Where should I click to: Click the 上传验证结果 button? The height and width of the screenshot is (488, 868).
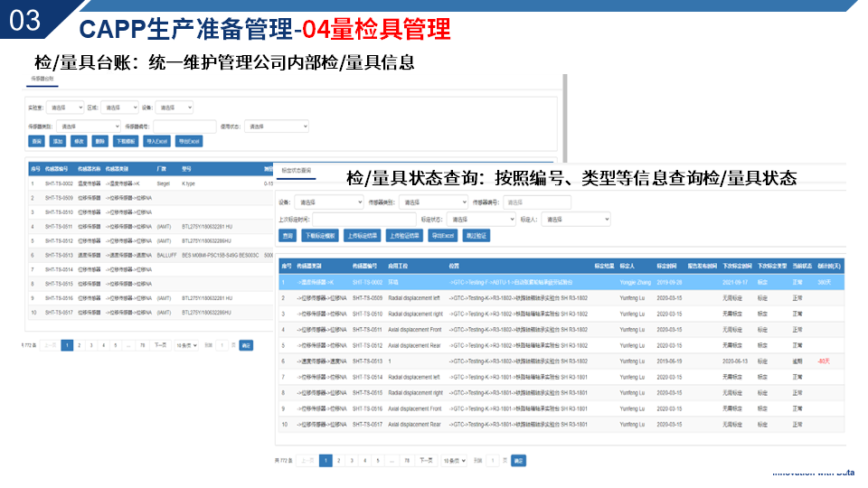coord(403,235)
